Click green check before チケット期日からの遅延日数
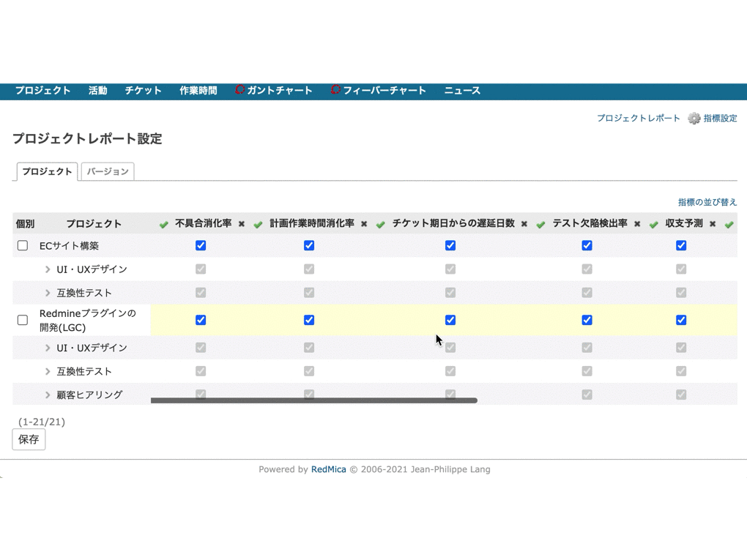747x560 pixels. point(380,224)
